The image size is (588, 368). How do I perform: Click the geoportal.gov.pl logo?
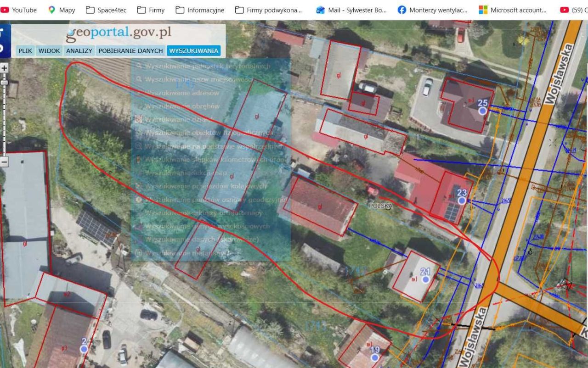pos(119,33)
